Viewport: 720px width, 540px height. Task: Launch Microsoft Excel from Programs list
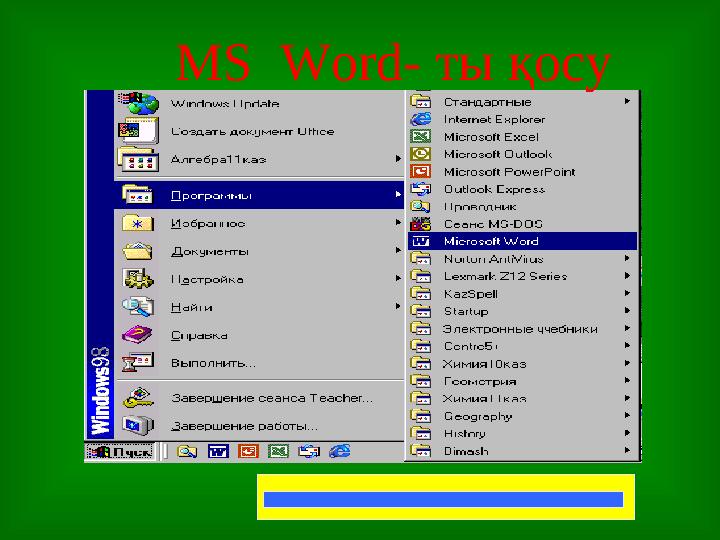tap(523, 137)
